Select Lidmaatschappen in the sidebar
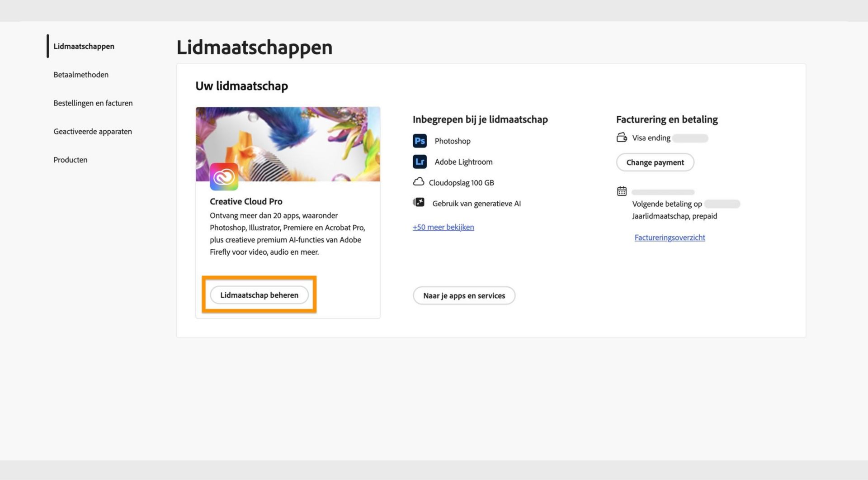Image resolution: width=868 pixels, height=480 pixels. [x=84, y=46]
